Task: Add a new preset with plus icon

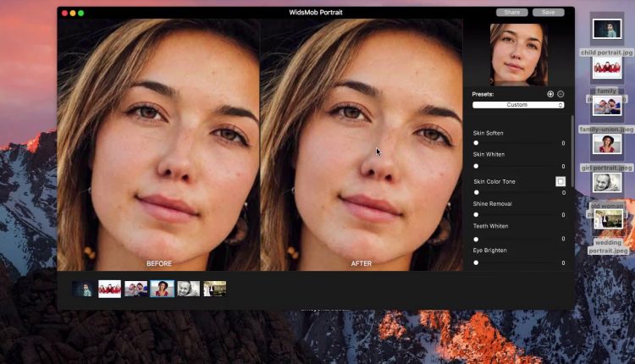Action: (550, 94)
